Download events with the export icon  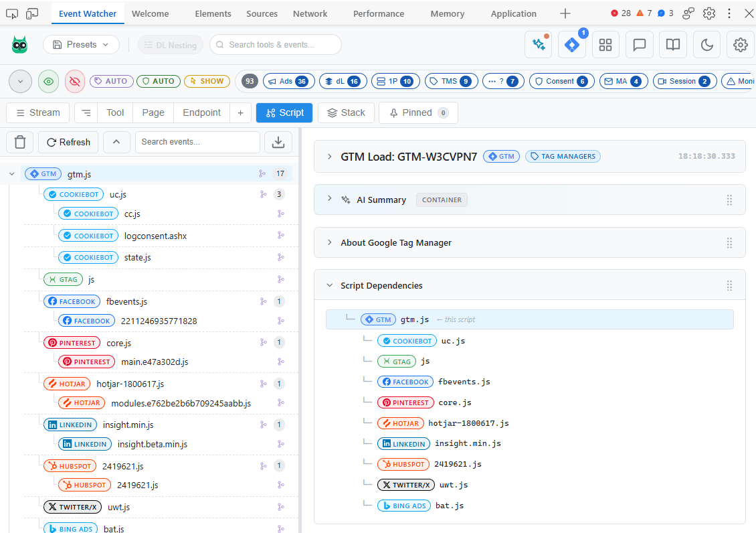tap(278, 143)
